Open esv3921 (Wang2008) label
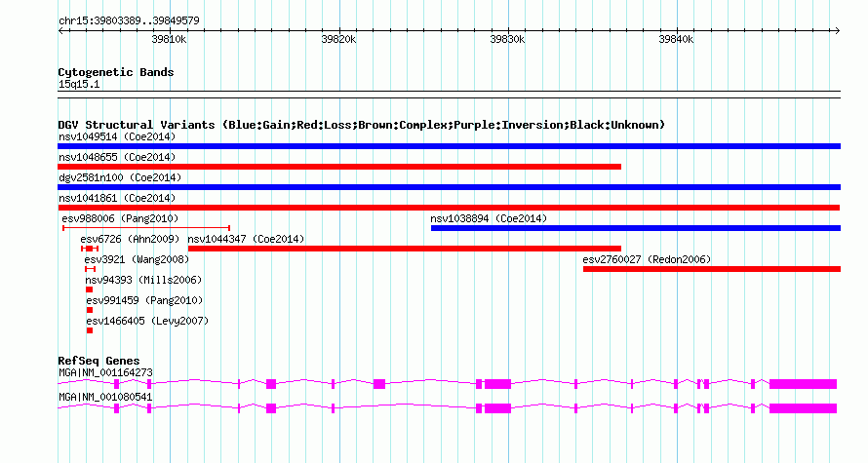 [x=137, y=259]
